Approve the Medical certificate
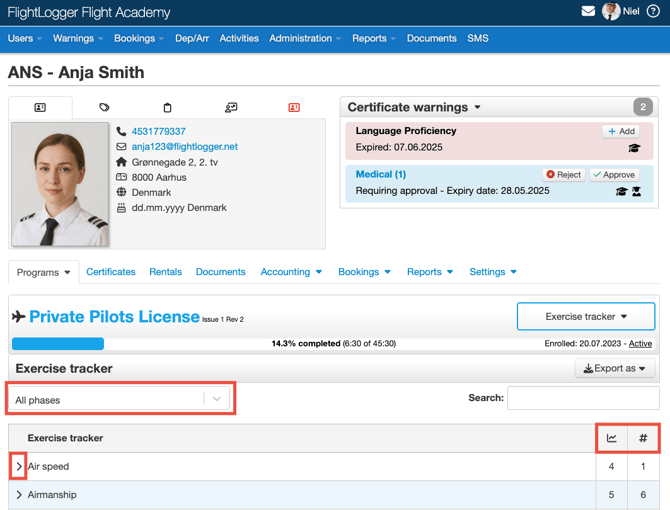 (613, 174)
